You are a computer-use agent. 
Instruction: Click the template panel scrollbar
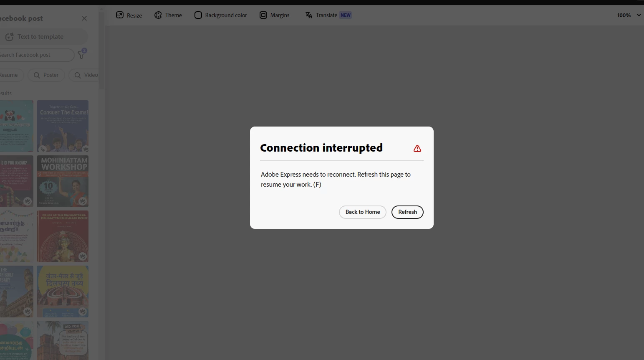point(101,50)
